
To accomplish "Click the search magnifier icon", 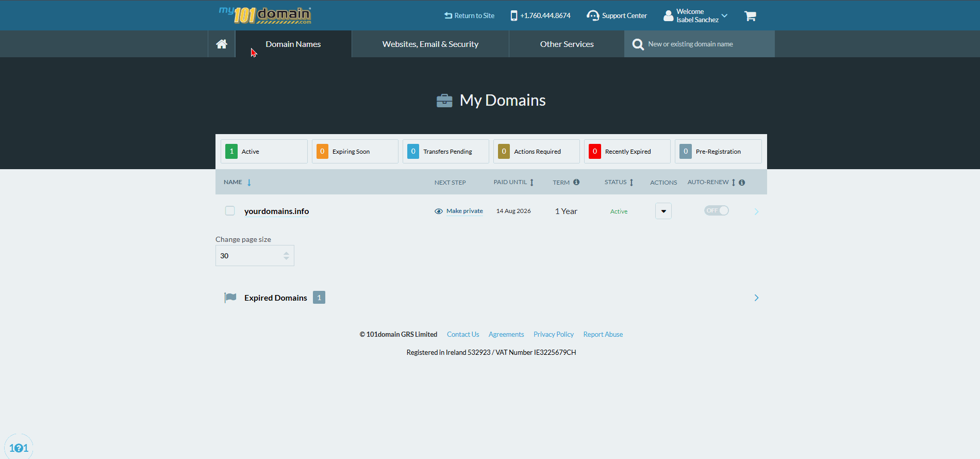I will (638, 44).
